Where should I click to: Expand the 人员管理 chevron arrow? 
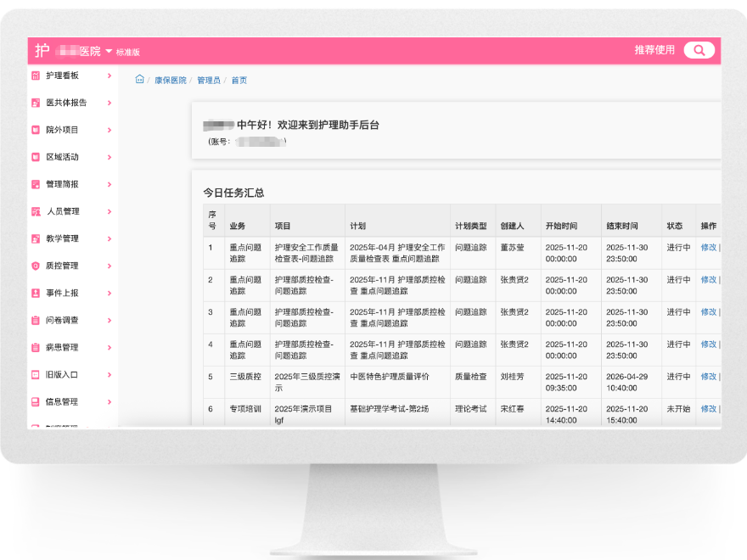pyautogui.click(x=110, y=211)
